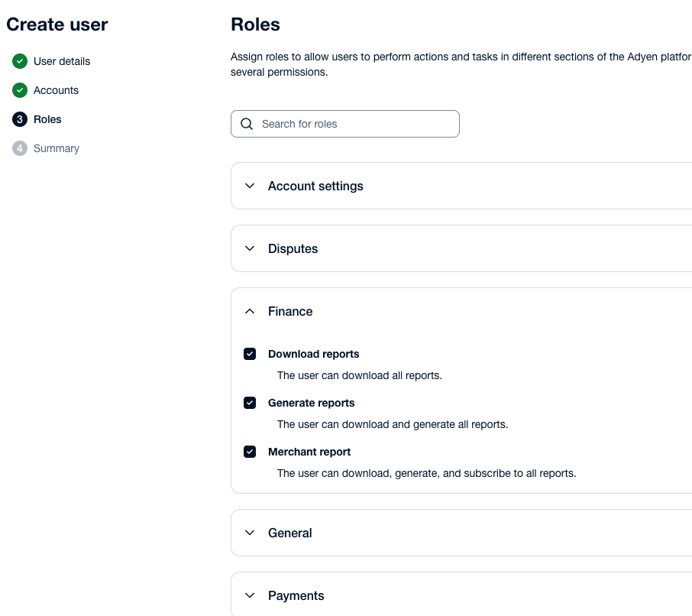Uncheck the Generate reports checkbox

(x=250, y=403)
